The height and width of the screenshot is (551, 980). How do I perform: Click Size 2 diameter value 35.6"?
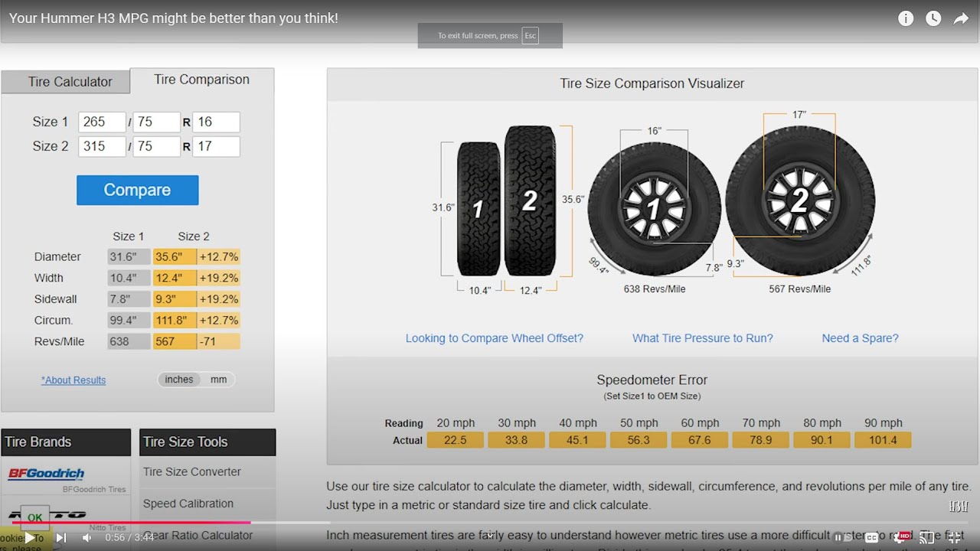pyautogui.click(x=175, y=257)
